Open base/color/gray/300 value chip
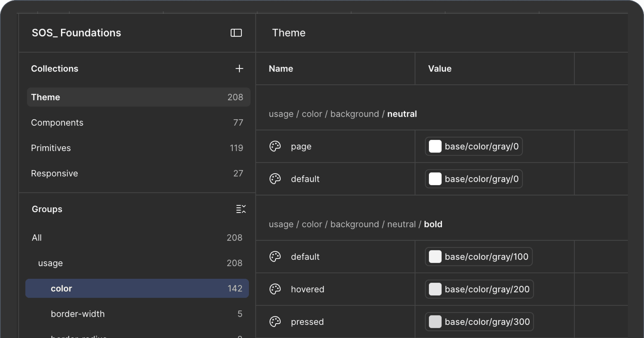The image size is (644, 338). [479, 322]
